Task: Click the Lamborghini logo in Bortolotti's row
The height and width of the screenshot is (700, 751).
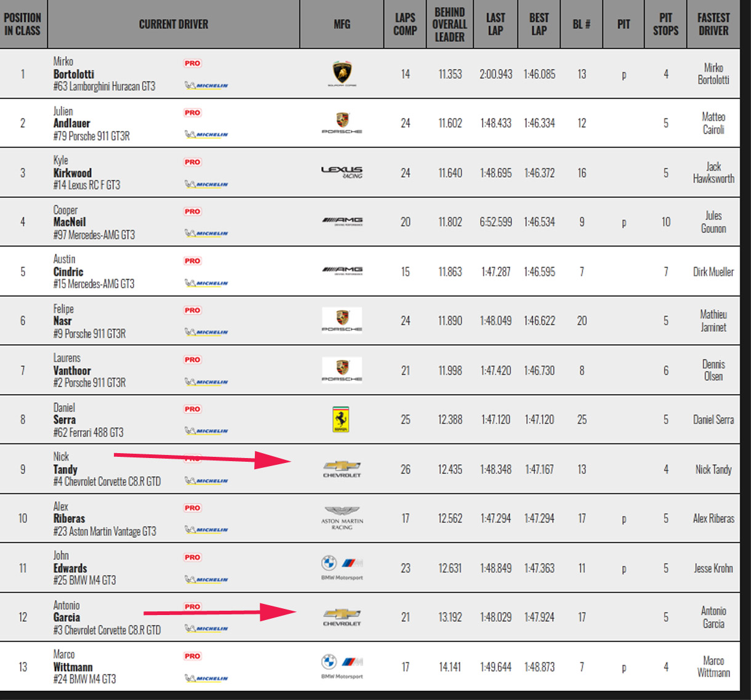Action: 342,74
